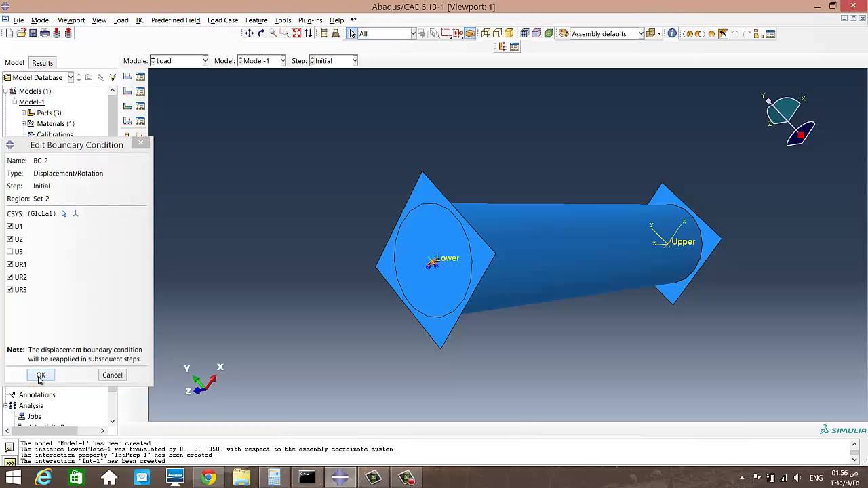Click the Color Code palette icon

564,33
